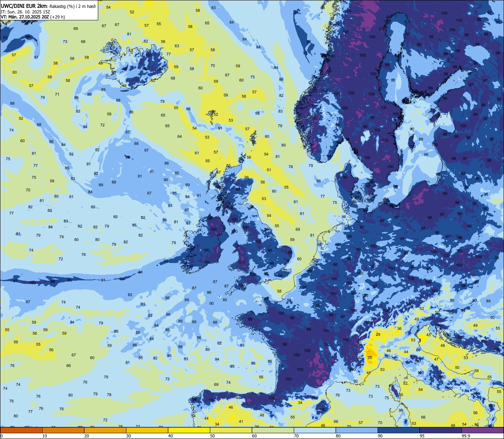
Task: Click the humidity value 47 on the map
Action: 436,359
